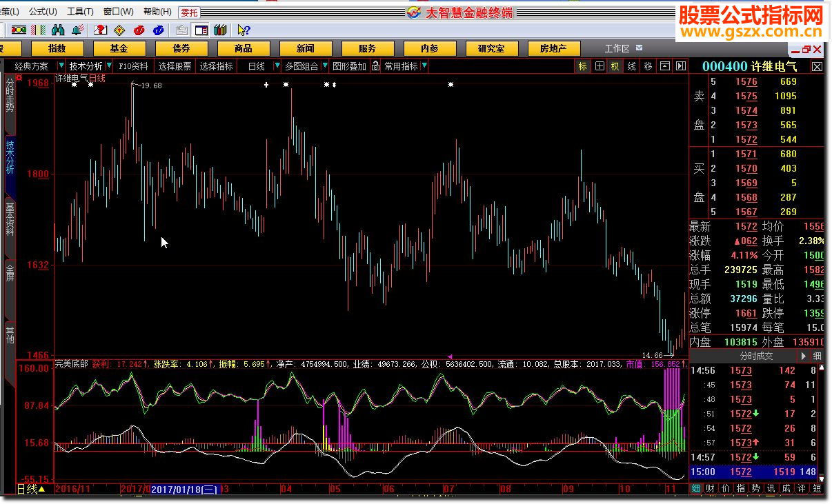The width and height of the screenshot is (832, 504).
Task: Click 选择股票 in the chart toolbar
Action: pyautogui.click(x=175, y=66)
